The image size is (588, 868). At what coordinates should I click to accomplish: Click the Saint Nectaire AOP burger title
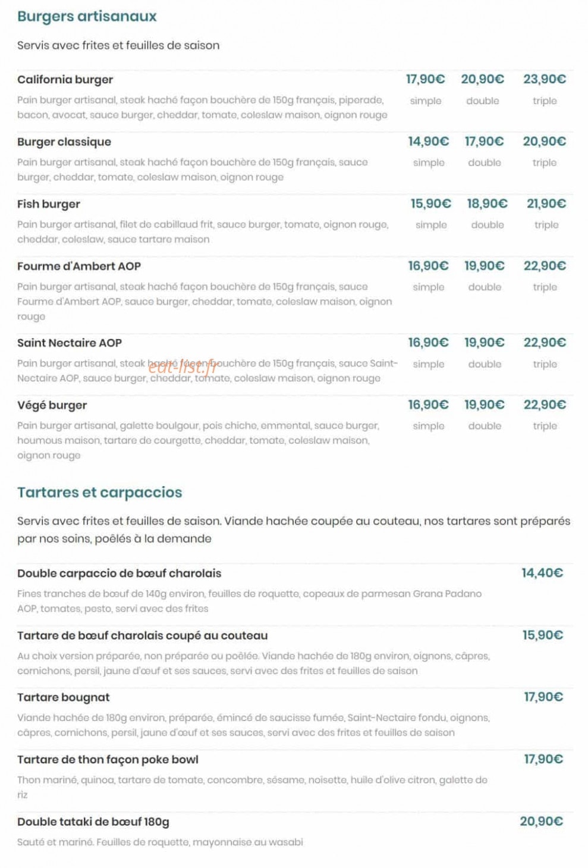(x=70, y=343)
